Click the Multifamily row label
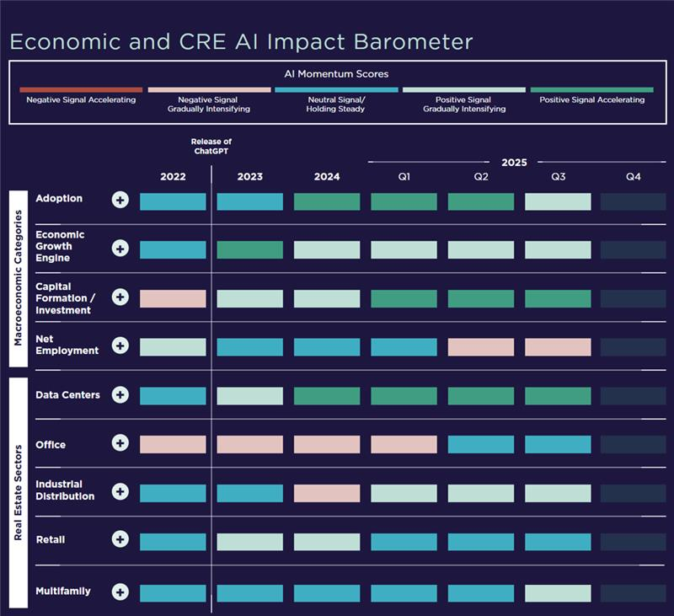 pyautogui.click(x=63, y=592)
